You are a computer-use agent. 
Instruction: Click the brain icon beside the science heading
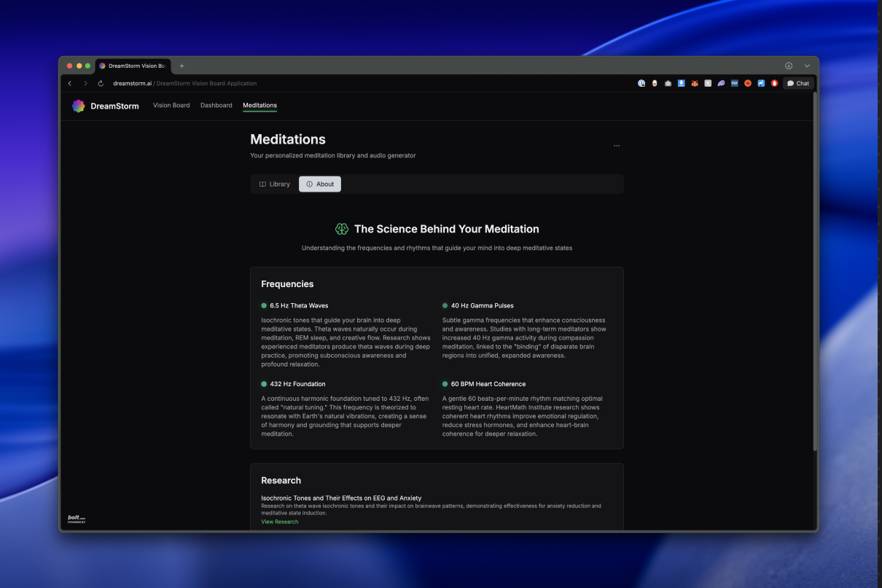coord(342,229)
